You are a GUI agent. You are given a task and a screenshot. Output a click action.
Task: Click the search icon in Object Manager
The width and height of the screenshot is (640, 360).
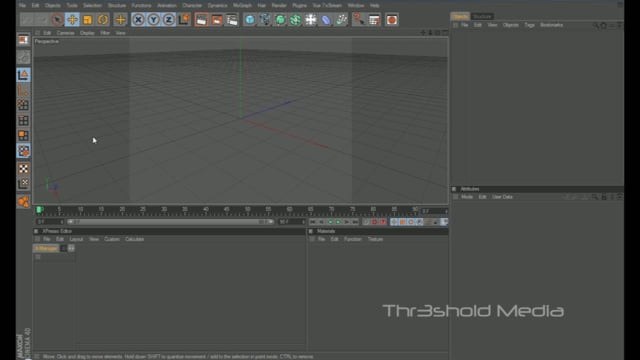596,25
